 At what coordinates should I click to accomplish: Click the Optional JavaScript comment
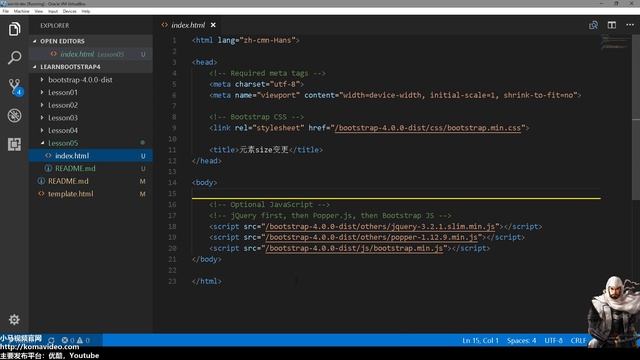269,204
